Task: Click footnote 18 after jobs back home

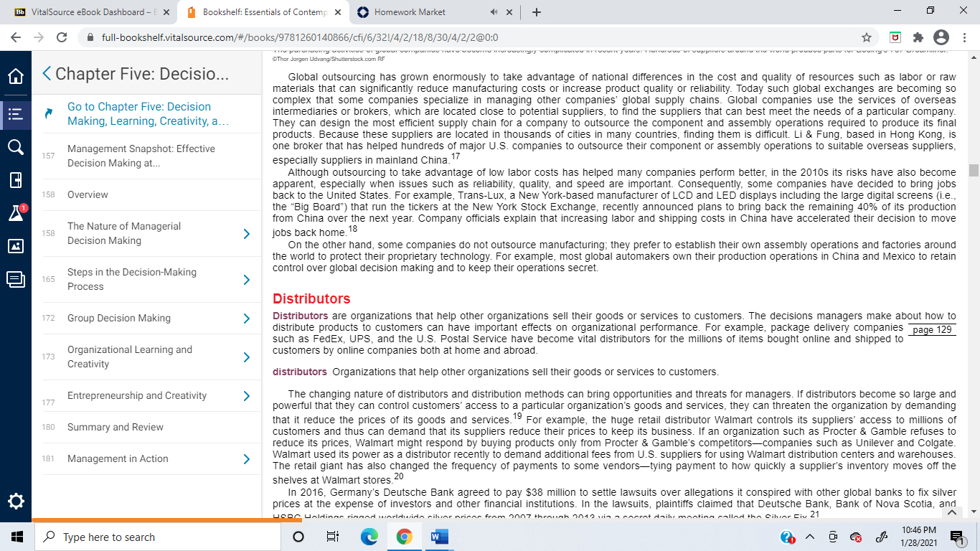Action: [x=352, y=229]
